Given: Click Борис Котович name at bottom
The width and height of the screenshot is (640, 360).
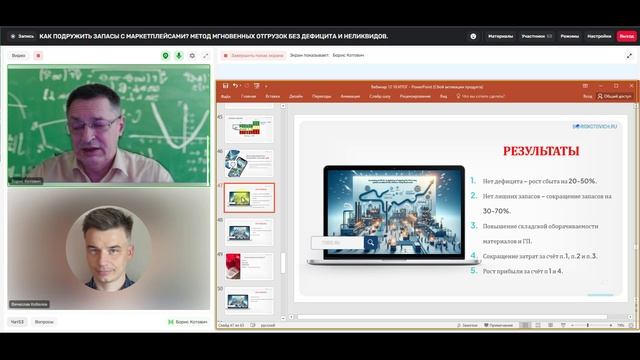Looking at the screenshot, I should 191,322.
